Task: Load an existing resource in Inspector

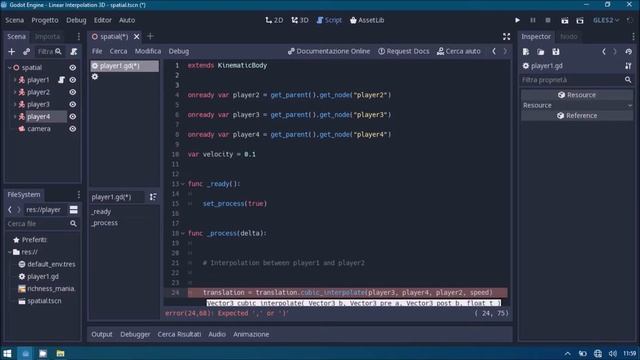Action: click(541, 52)
